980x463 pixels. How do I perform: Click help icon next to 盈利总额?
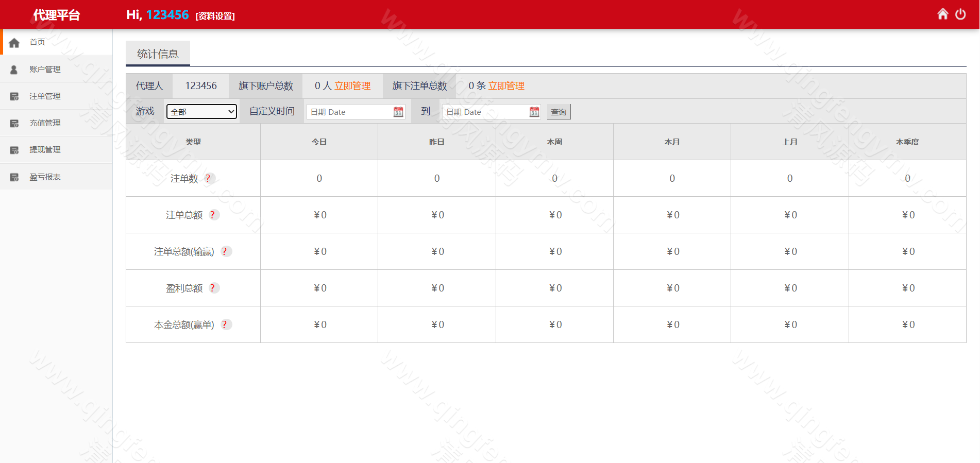(213, 288)
